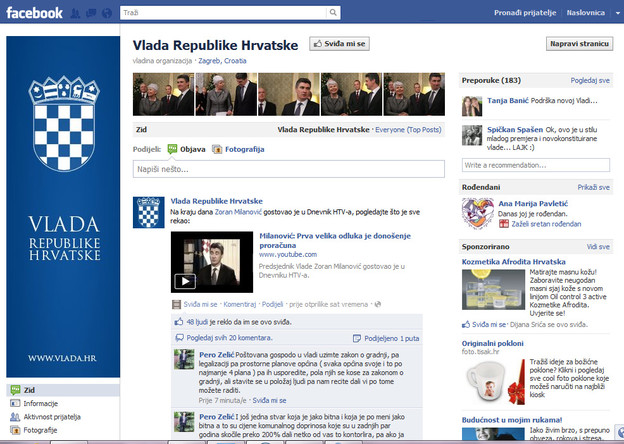The height and width of the screenshot is (444, 624).
Task: Click the Pronađi prijatelje link
Action: tap(524, 13)
